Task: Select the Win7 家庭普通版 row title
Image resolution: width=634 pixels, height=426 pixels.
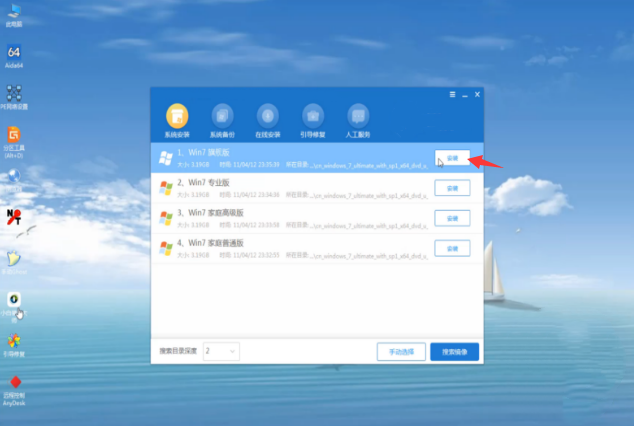Action: [210, 243]
